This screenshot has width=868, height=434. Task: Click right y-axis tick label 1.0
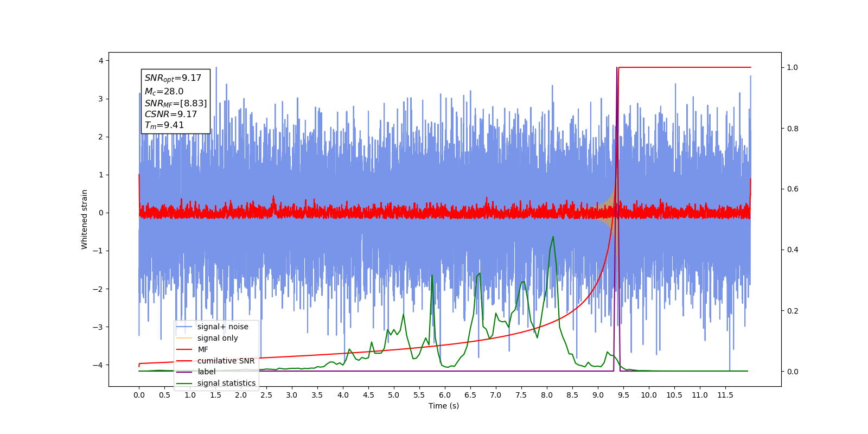(x=792, y=67)
